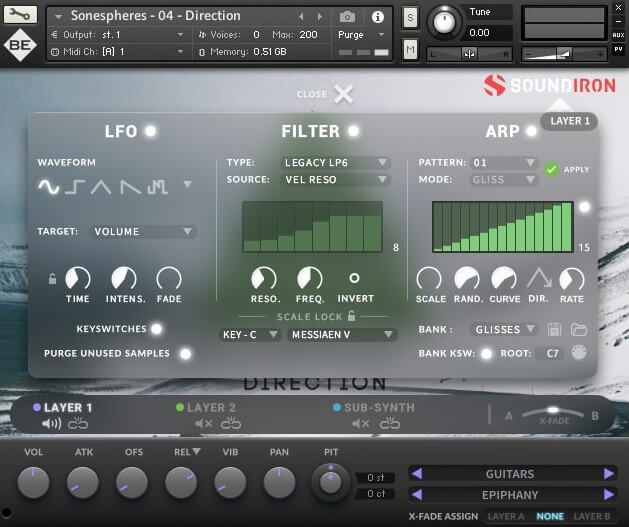The width and height of the screenshot is (629, 527).
Task: Load arp bank with folder icon
Action: [x=578, y=330]
